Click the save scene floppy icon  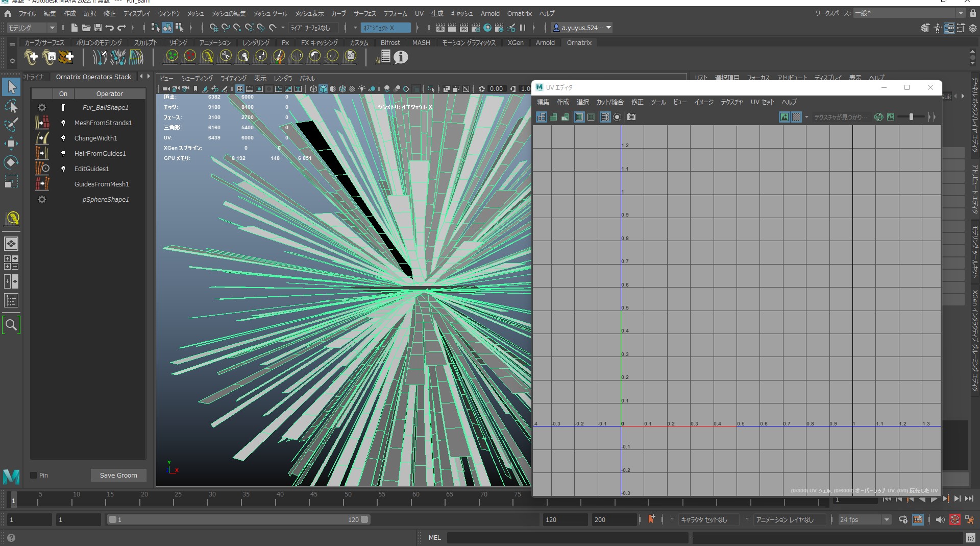click(98, 28)
